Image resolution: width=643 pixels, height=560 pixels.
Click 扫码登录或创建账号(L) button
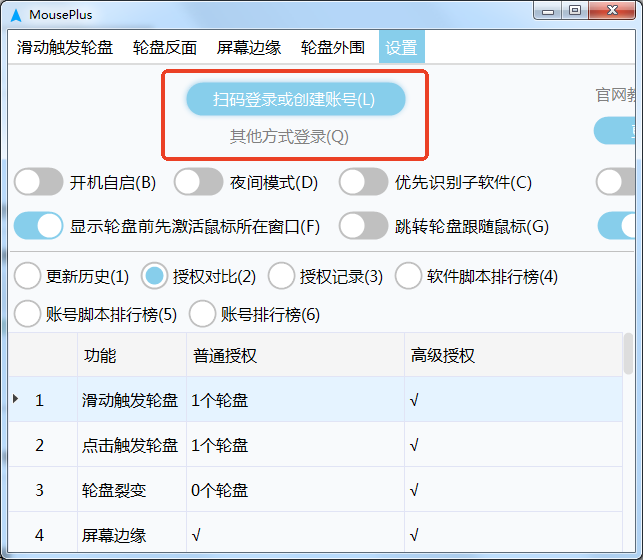pyautogui.click(x=296, y=99)
